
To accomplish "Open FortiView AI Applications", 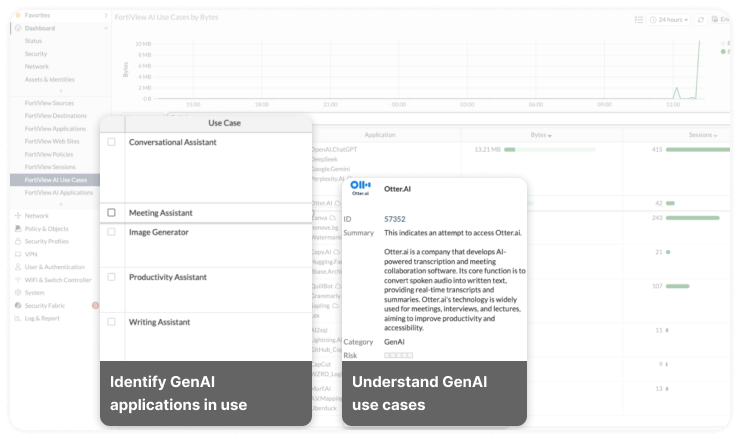I will tap(59, 193).
